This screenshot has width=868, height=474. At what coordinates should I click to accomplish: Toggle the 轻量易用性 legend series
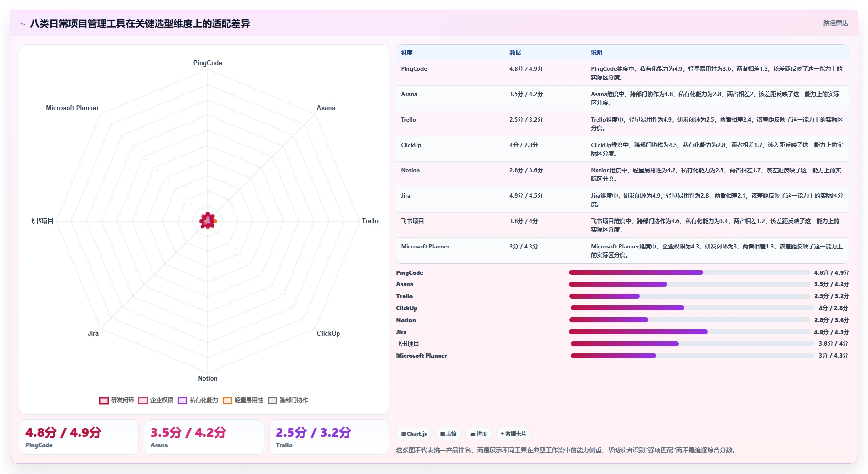[243, 400]
